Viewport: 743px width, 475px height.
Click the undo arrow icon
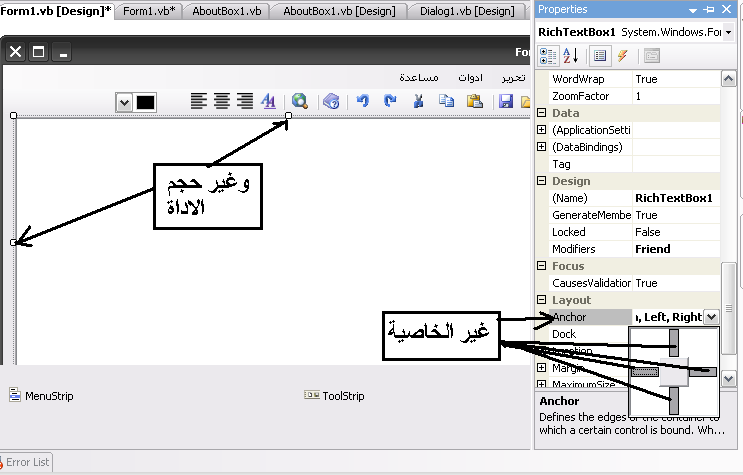(x=363, y=101)
